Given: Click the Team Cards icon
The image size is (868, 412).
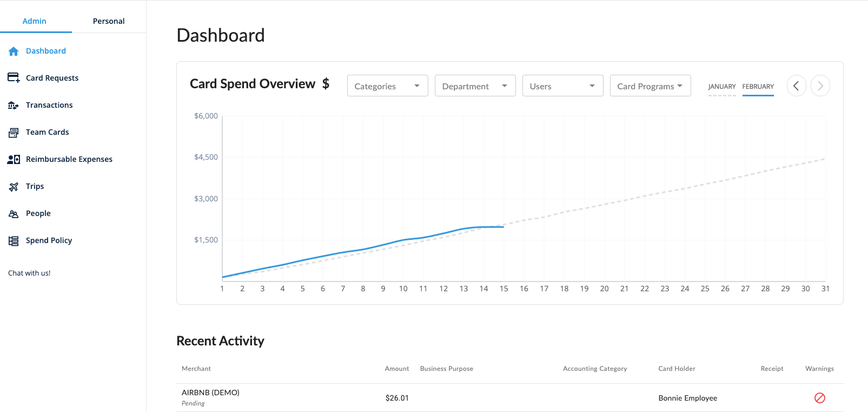Looking at the screenshot, I should (14, 132).
